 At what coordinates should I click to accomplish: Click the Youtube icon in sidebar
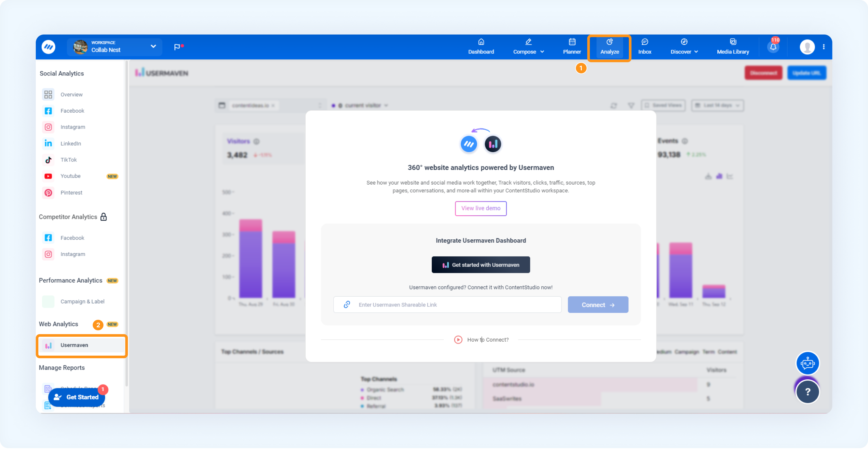pyautogui.click(x=48, y=176)
